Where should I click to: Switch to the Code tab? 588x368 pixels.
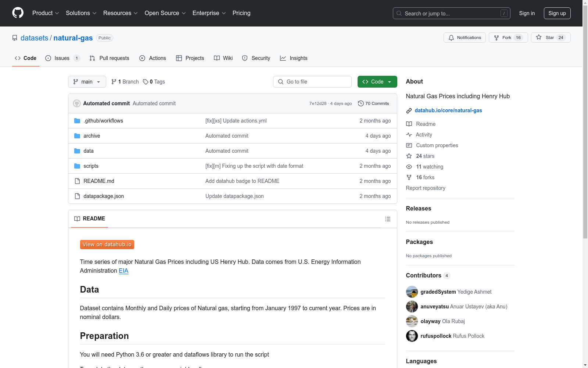pyautogui.click(x=26, y=58)
